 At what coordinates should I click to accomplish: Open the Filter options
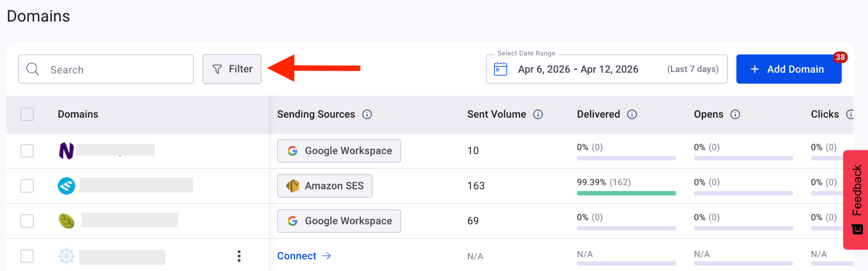232,69
